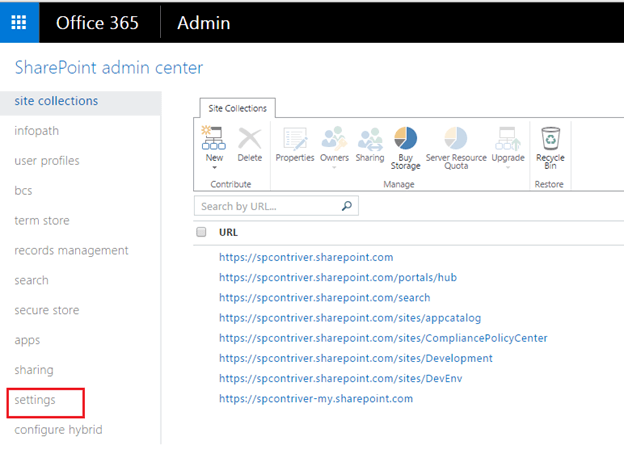Open the spcontriver-my.sharepoint.com link

tap(316, 398)
